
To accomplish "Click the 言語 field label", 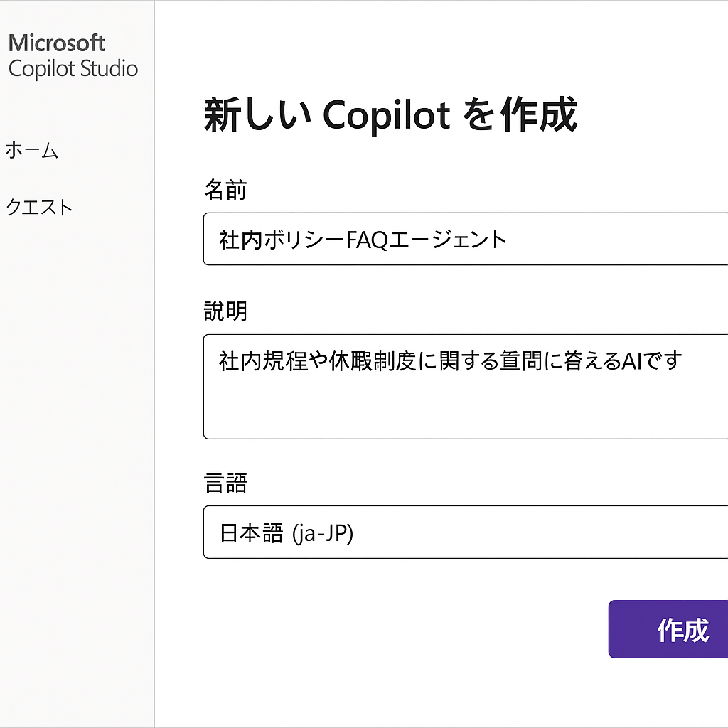I will pos(225,484).
